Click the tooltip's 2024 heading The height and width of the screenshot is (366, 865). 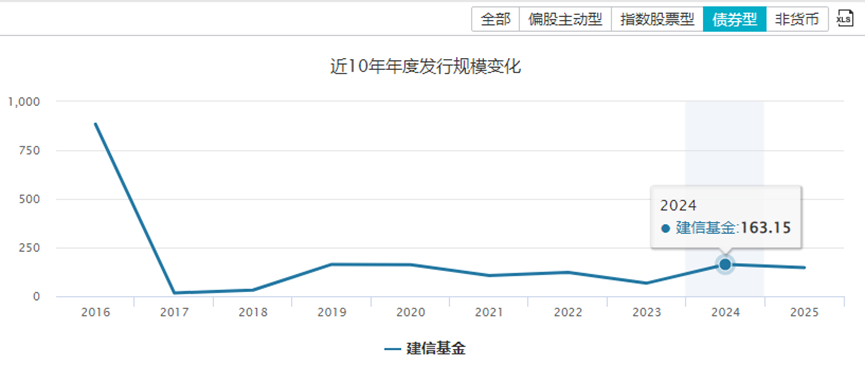coord(679,205)
